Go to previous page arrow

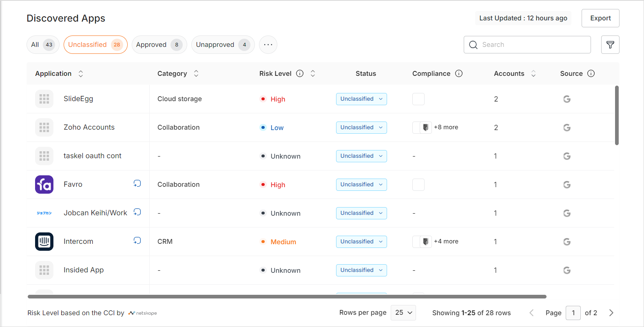[x=531, y=313]
